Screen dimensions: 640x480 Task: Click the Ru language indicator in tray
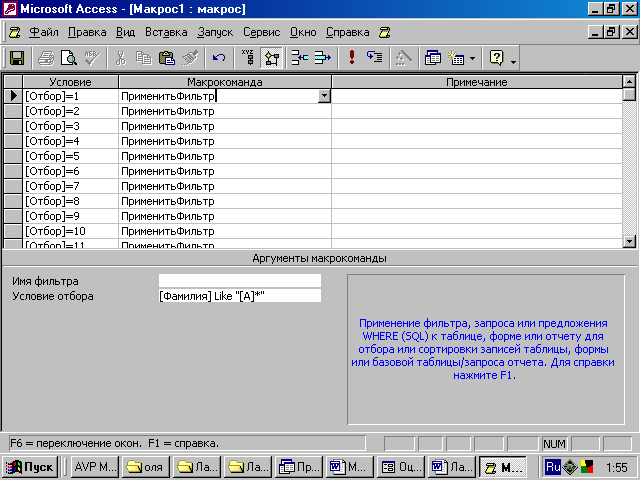(553, 467)
